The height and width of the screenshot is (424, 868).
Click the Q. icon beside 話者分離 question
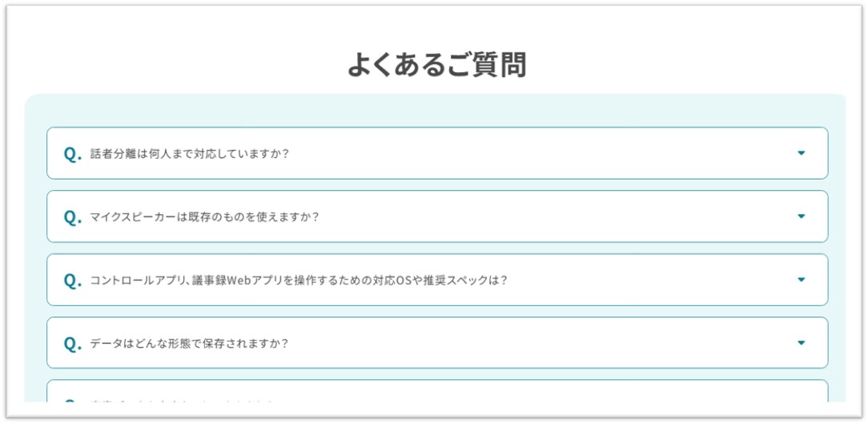point(72,154)
